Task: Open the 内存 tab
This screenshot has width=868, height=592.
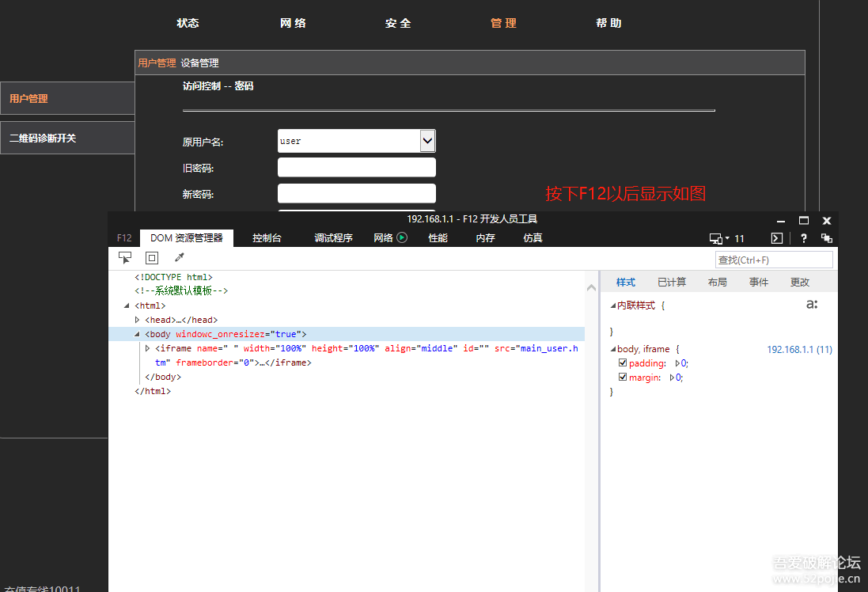Action: 486,238
